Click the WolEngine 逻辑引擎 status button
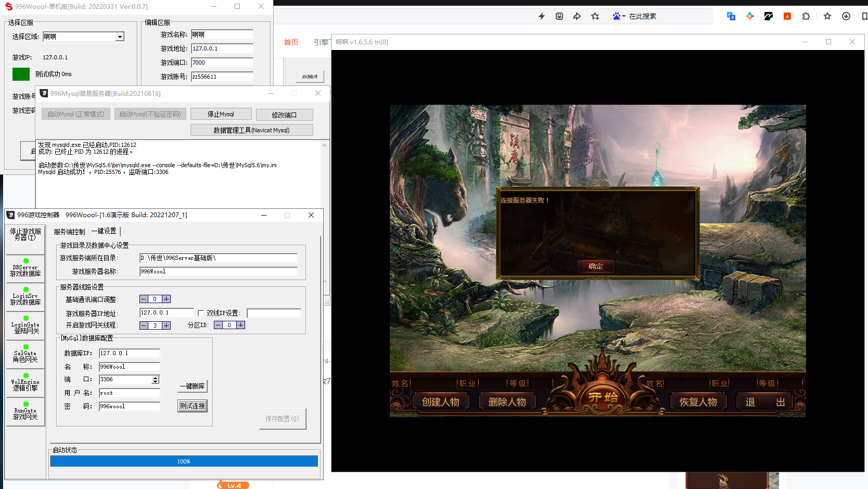This screenshot has height=489, width=868. pyautogui.click(x=25, y=383)
